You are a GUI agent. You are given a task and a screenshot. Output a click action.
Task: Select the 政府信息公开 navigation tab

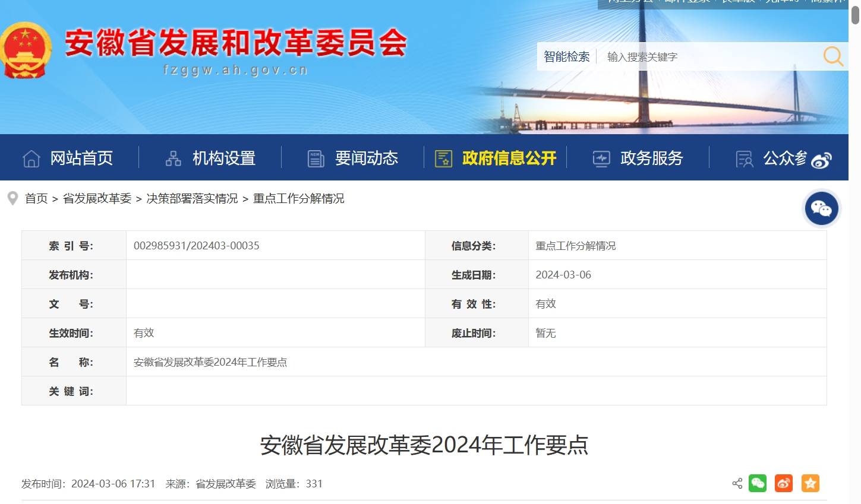[x=509, y=158]
